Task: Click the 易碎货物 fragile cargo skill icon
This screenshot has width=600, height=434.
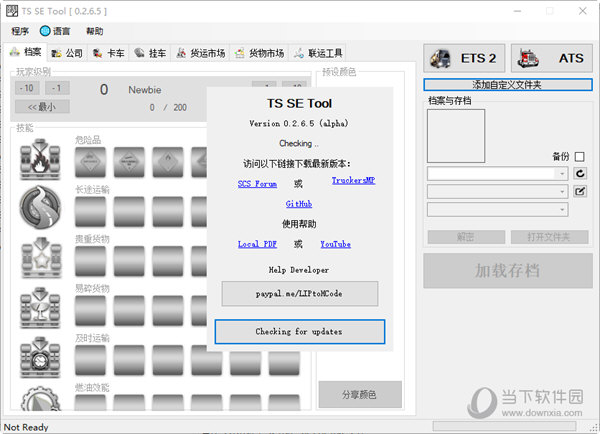Action: (40, 307)
